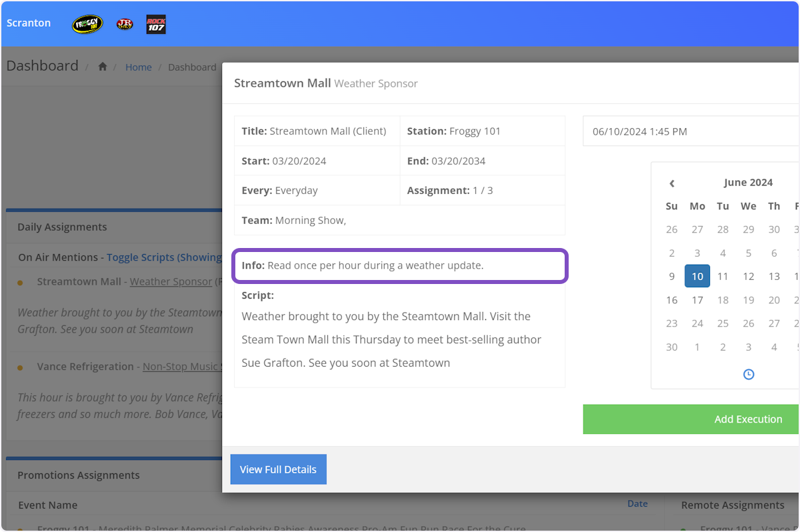The width and height of the screenshot is (800, 532).
Task: Click the home icon in breadcrumb
Action: coord(103,67)
